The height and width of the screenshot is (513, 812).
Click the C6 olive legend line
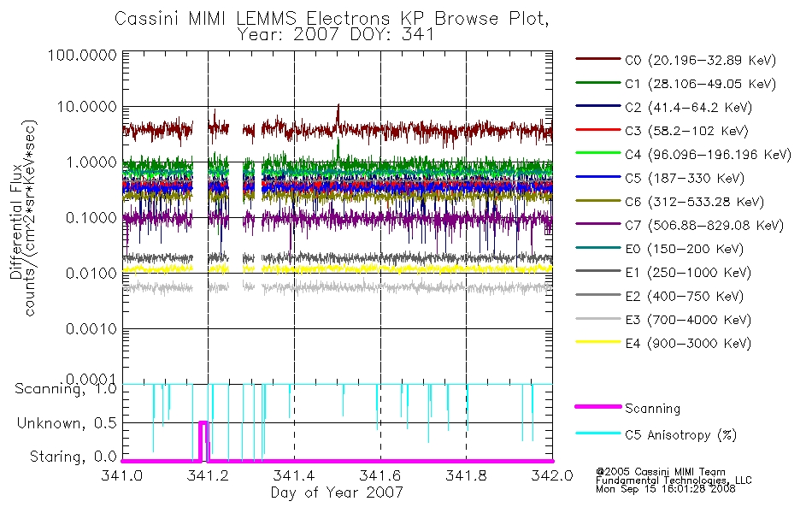(x=597, y=201)
